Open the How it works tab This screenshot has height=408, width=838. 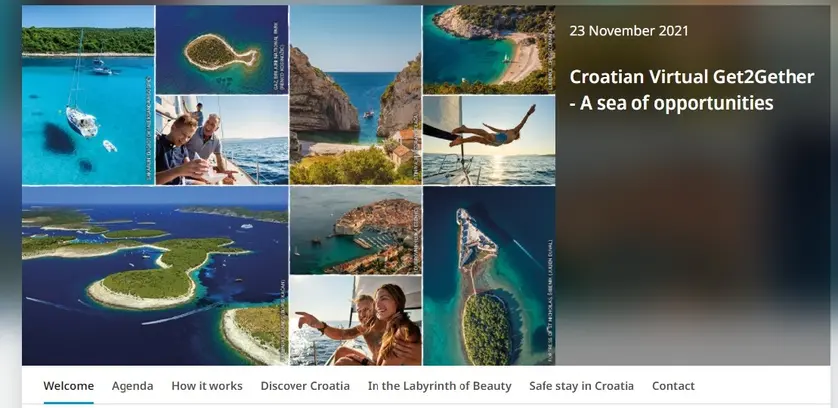[x=207, y=386]
